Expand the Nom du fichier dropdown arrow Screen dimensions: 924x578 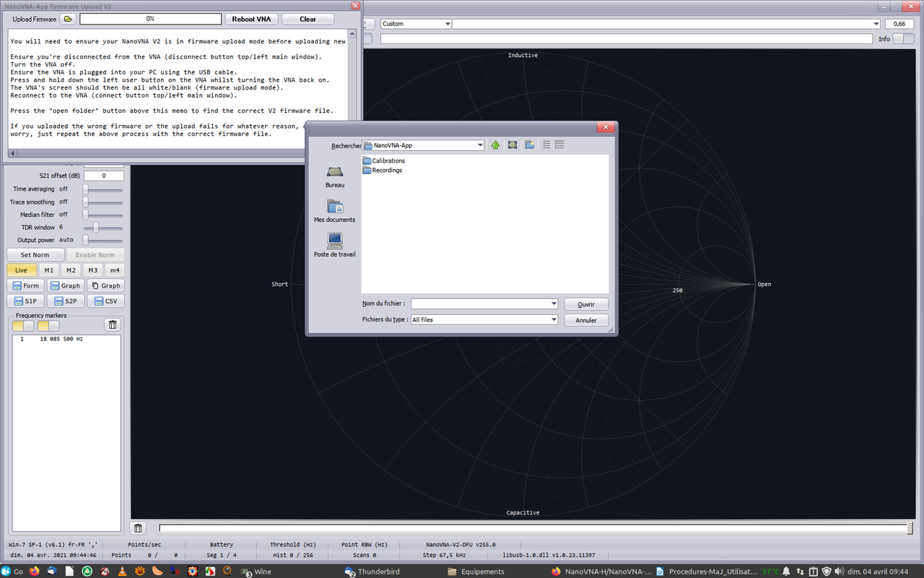(x=554, y=304)
